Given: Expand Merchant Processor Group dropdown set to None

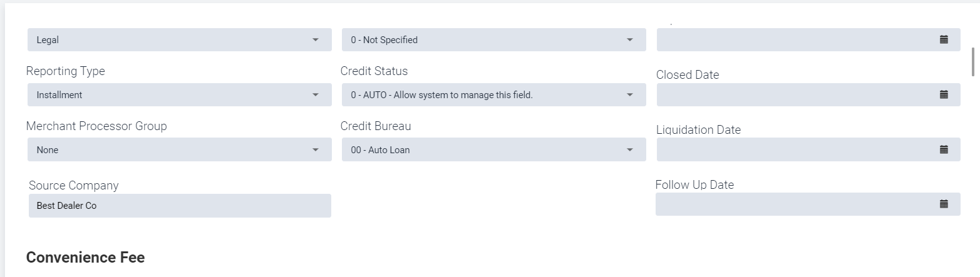Looking at the screenshot, I should click(x=180, y=149).
